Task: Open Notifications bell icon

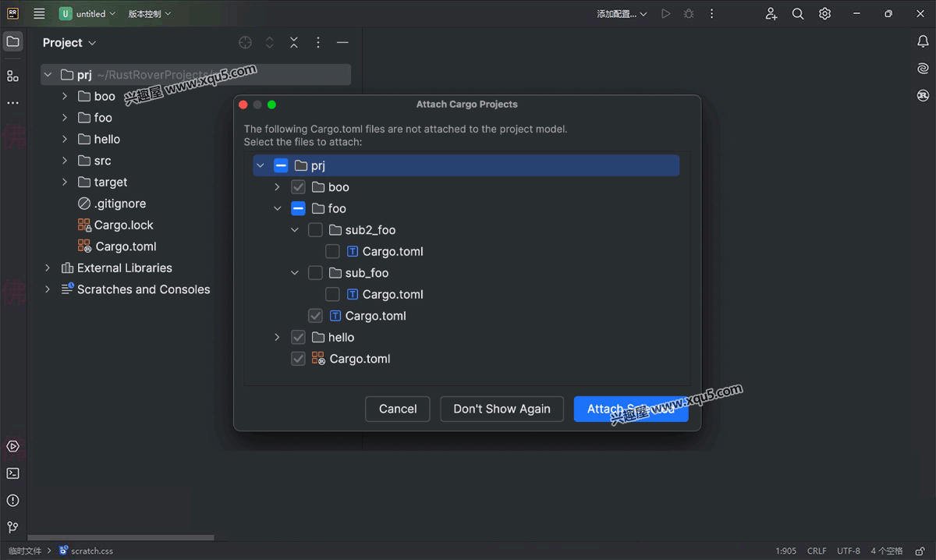Action: [x=923, y=41]
